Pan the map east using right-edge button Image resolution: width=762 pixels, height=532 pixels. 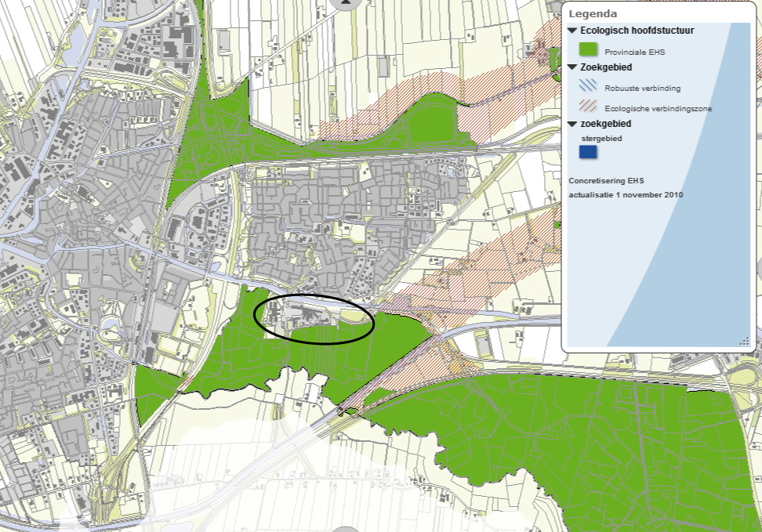(759, 269)
